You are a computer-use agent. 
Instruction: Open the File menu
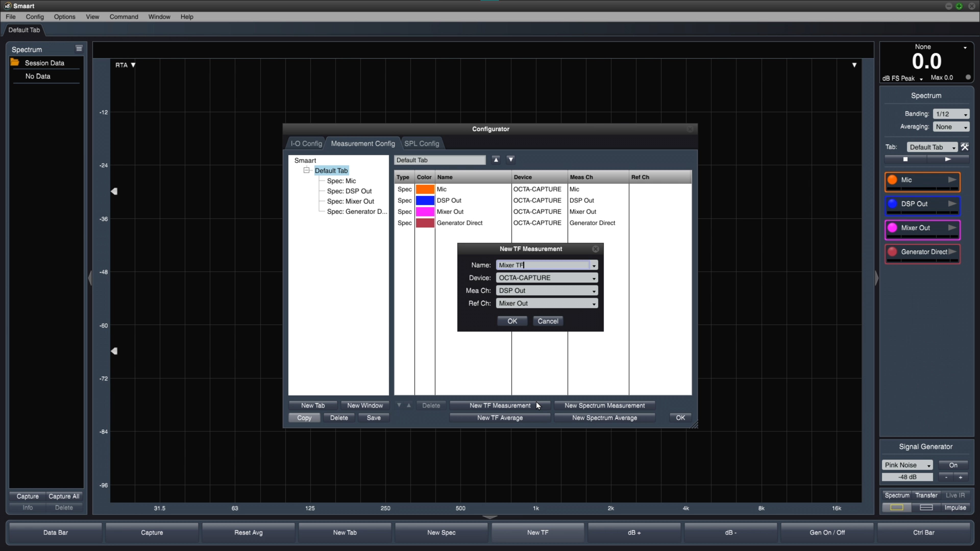pos(11,17)
